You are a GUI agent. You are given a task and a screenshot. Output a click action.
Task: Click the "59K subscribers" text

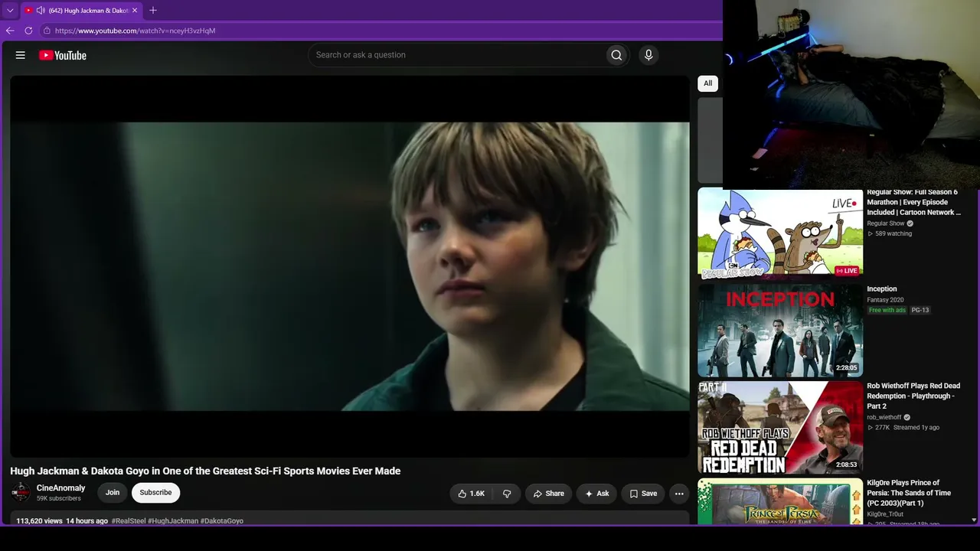pyautogui.click(x=59, y=499)
